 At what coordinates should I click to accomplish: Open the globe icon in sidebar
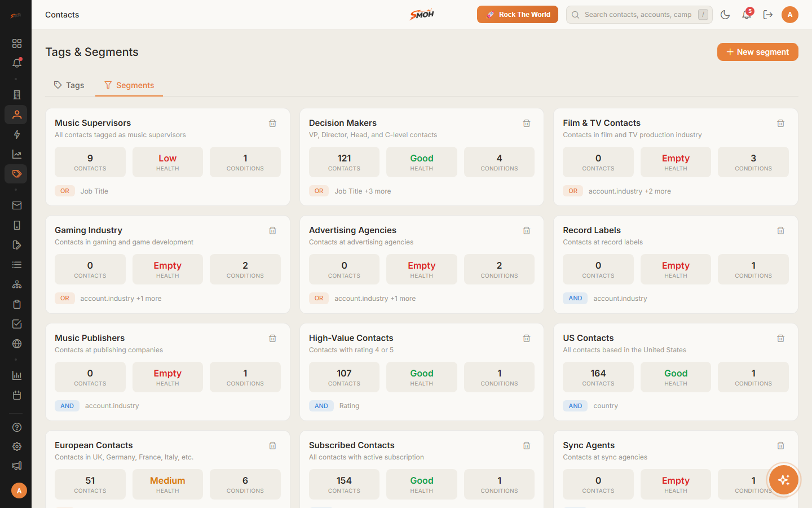[x=17, y=344]
